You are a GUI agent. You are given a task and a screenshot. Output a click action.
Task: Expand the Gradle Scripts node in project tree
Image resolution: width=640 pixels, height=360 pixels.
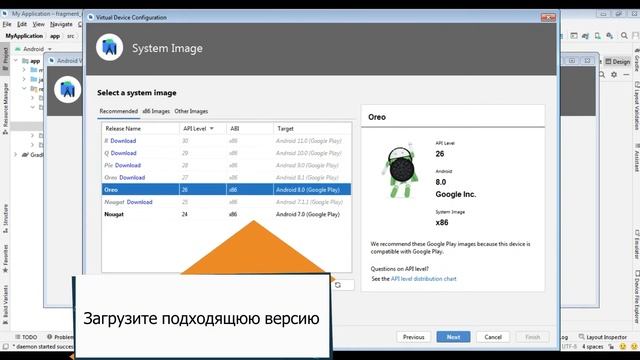click(16, 155)
